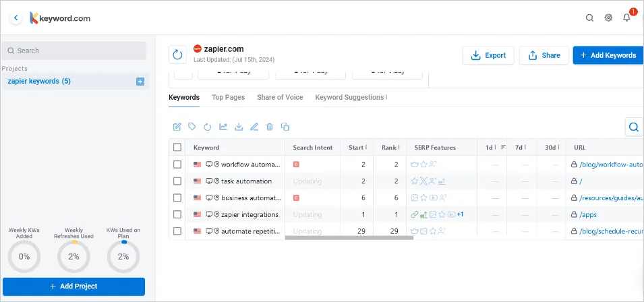644x302 pixels.
Task: Switch to the Top Pages tab
Action: click(x=228, y=98)
